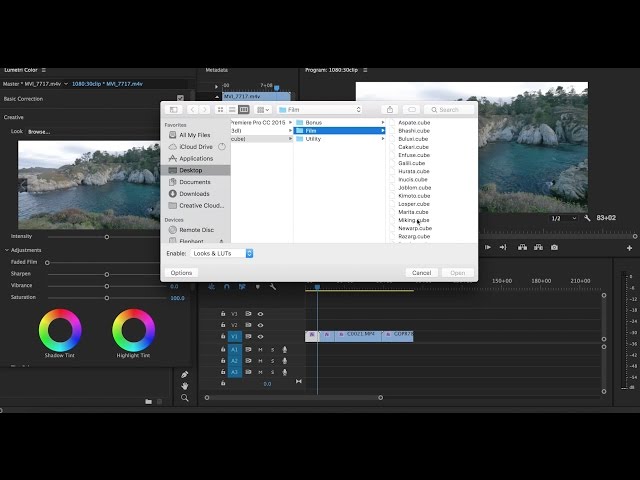Click the Export Frame camera icon

(x=554, y=247)
